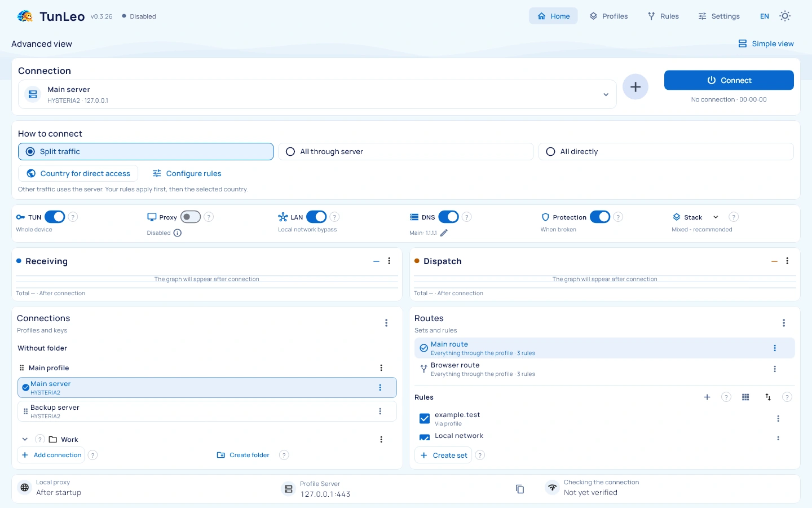
Task: Switch to Simple view
Action: 766,43
